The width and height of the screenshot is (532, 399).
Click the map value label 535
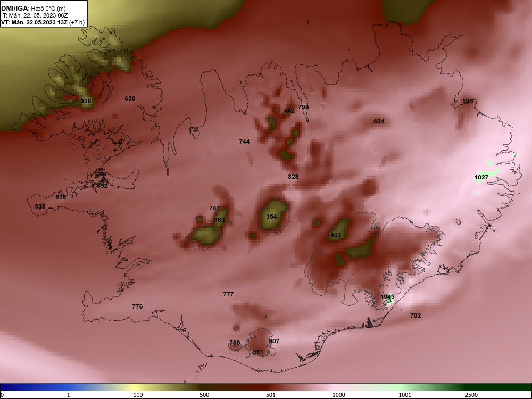point(40,206)
